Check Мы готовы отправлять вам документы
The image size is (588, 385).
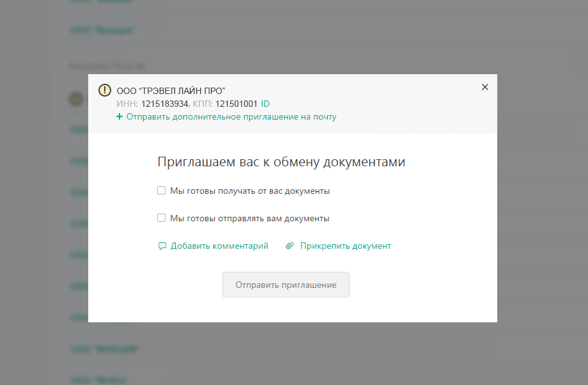(161, 218)
